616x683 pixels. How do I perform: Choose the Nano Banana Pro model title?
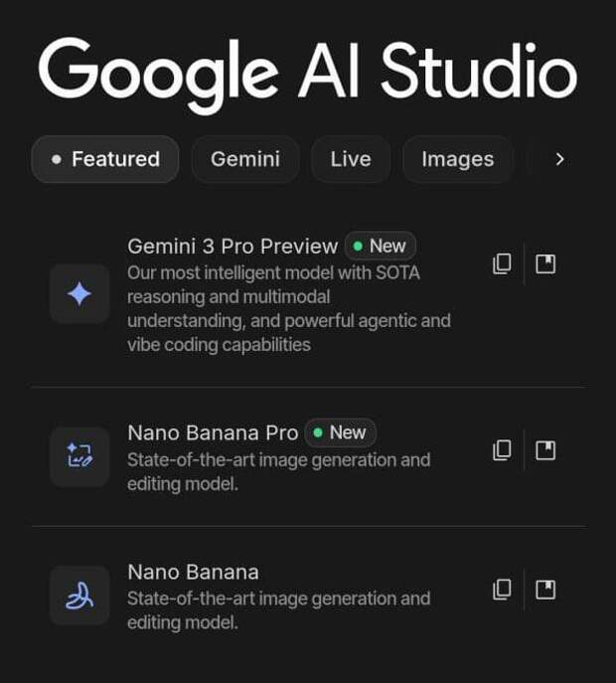pos(213,433)
